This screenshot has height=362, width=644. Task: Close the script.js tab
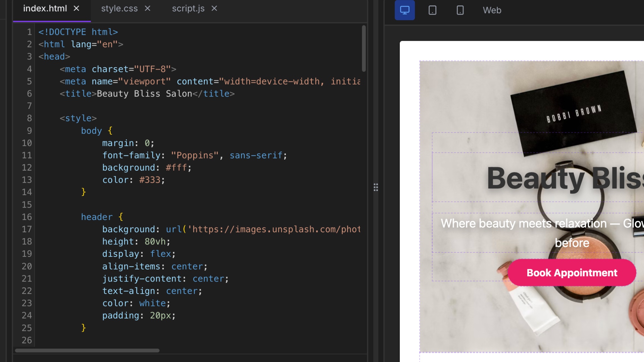(x=214, y=8)
